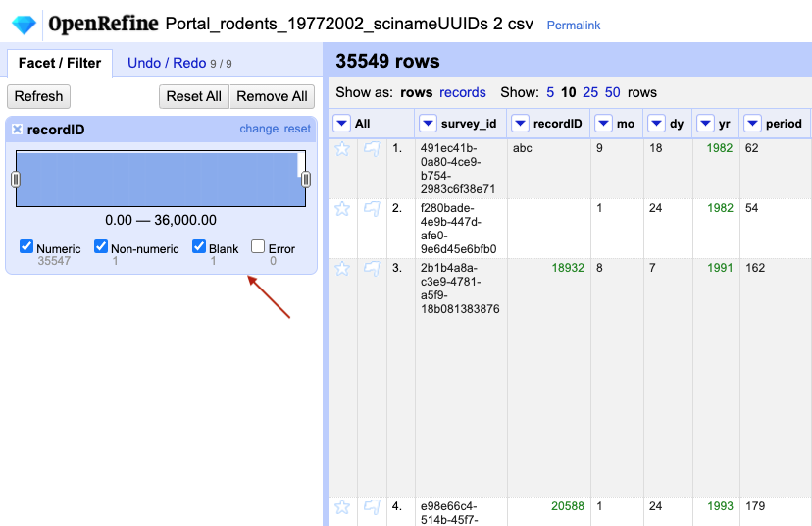Star row 1

pyautogui.click(x=342, y=149)
